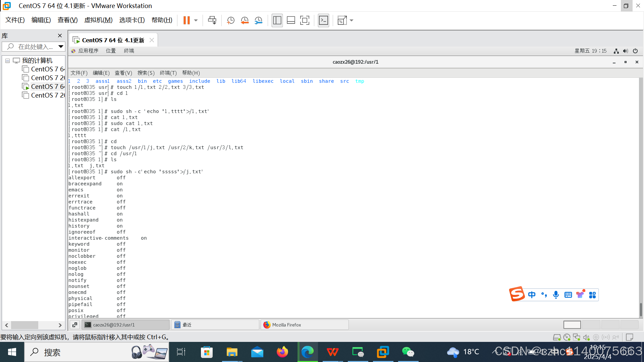644x362 pixels.
Task: Click the library horizontal scrollbar
Action: click(x=24, y=325)
